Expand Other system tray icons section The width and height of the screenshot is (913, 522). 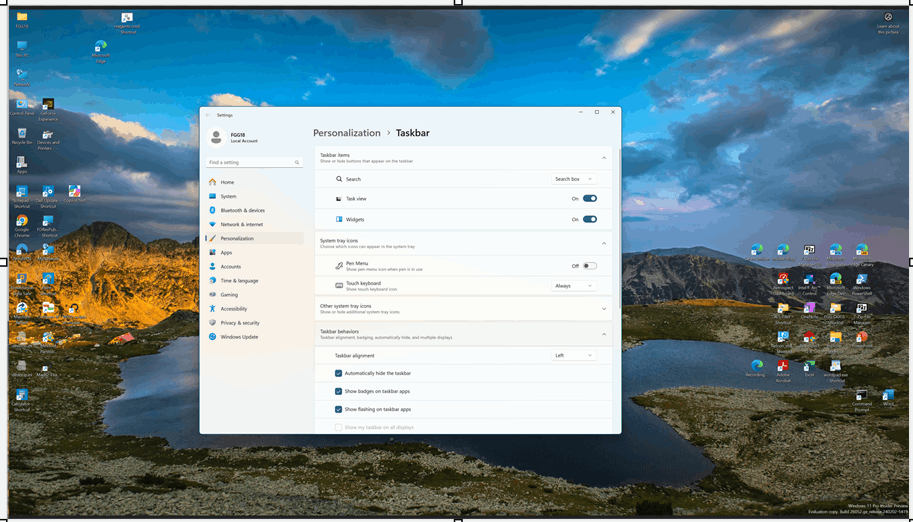pyautogui.click(x=604, y=309)
